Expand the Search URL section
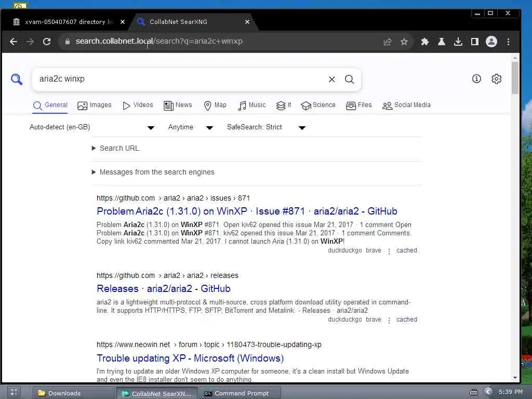 pyautogui.click(x=115, y=148)
